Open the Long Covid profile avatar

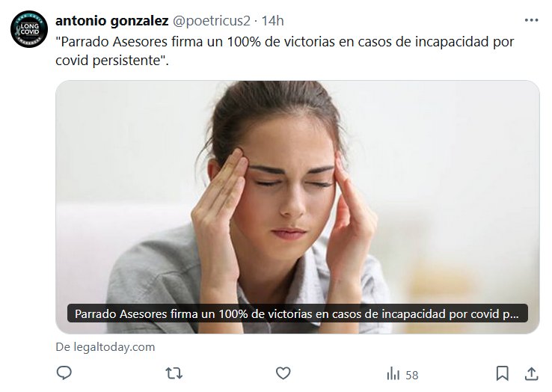tap(29, 29)
